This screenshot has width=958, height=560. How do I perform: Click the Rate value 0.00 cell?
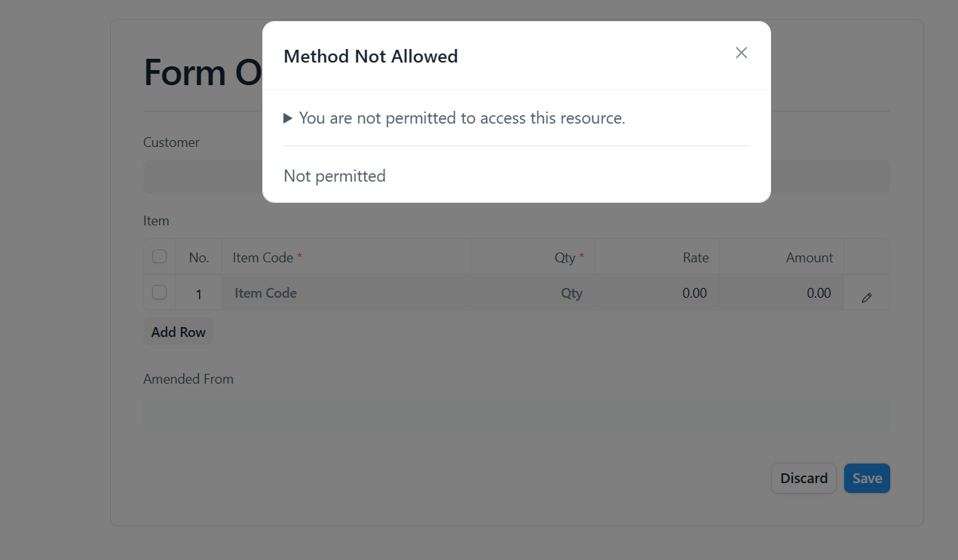657,292
